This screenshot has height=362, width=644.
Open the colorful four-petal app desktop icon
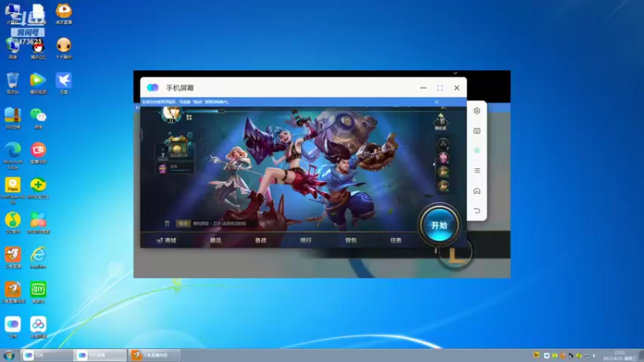point(38,223)
